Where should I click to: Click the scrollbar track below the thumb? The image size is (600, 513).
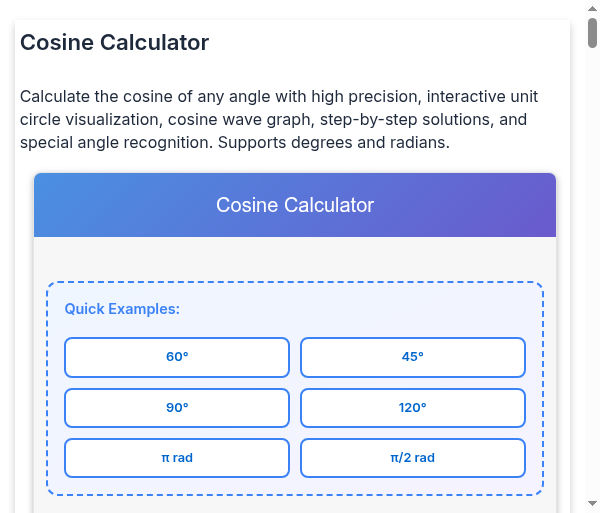tap(592, 268)
